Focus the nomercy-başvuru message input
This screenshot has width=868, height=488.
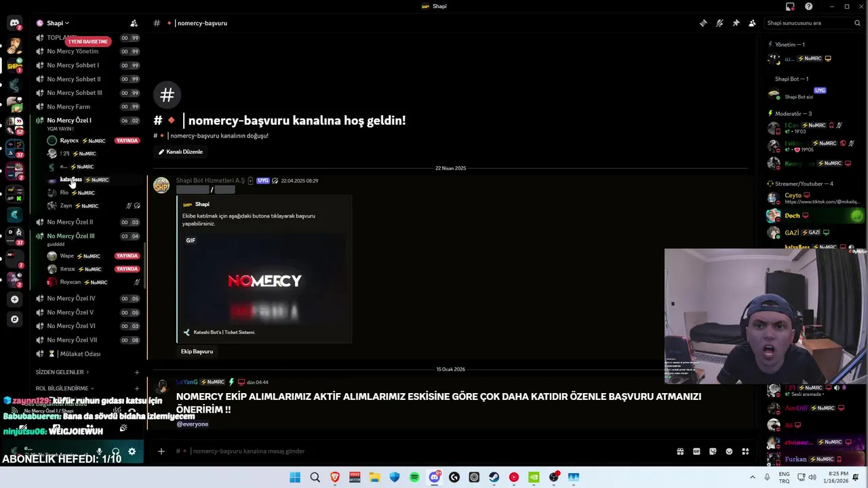tap(420, 451)
